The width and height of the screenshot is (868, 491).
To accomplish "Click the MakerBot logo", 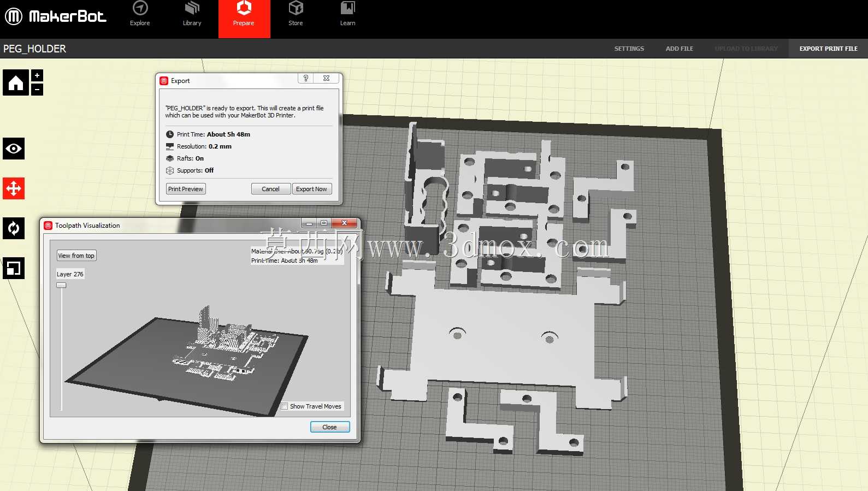I will click(55, 16).
